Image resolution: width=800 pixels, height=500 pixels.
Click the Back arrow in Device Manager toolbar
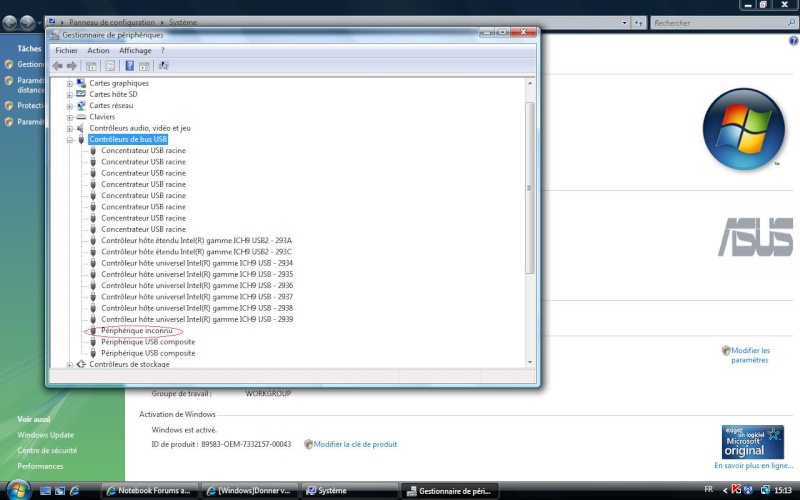[x=58, y=66]
